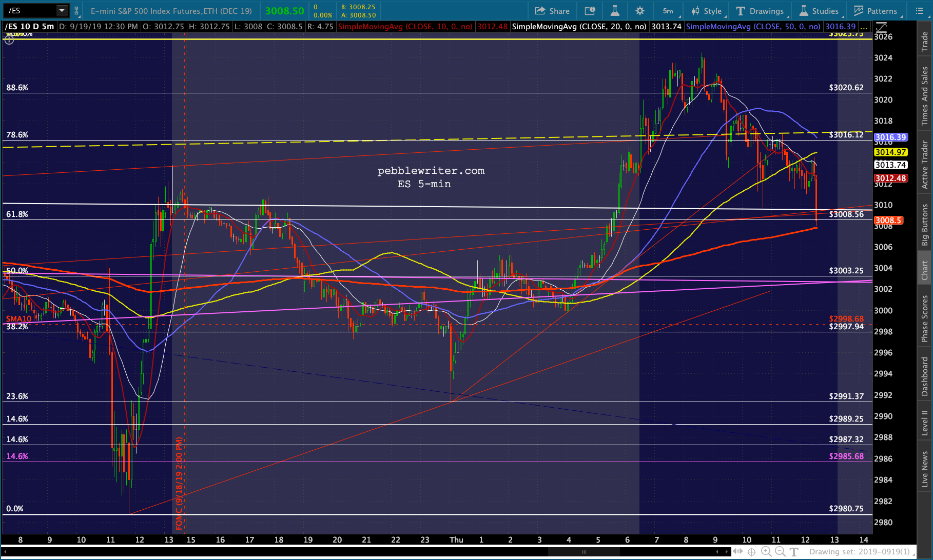Click the last price 3008.50 in header
The image size is (933, 560).
(285, 11)
